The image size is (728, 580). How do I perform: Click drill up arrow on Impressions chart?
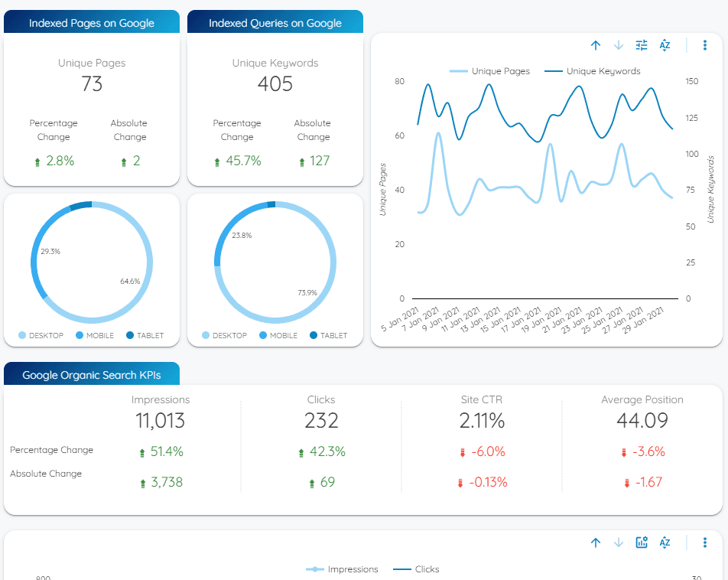596,543
